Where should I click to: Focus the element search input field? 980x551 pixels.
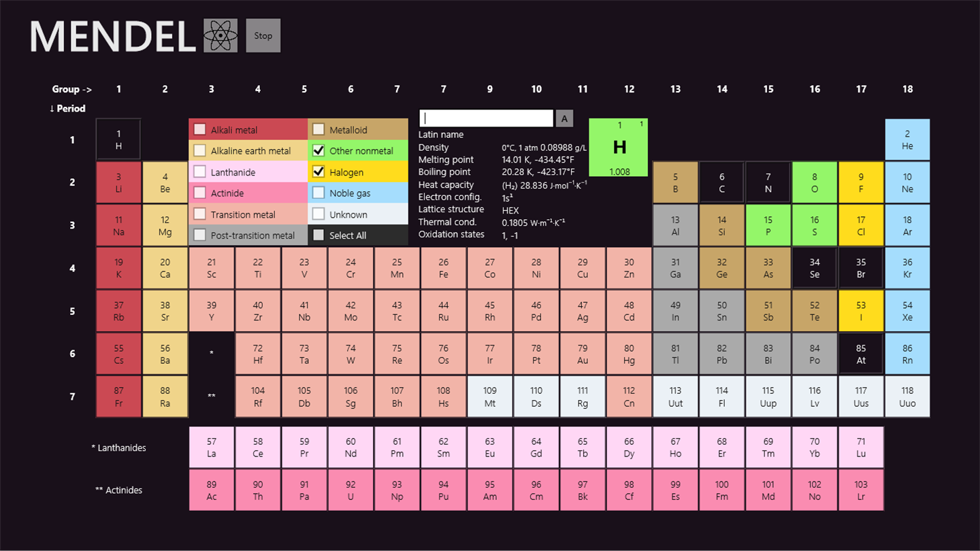pyautogui.click(x=486, y=118)
